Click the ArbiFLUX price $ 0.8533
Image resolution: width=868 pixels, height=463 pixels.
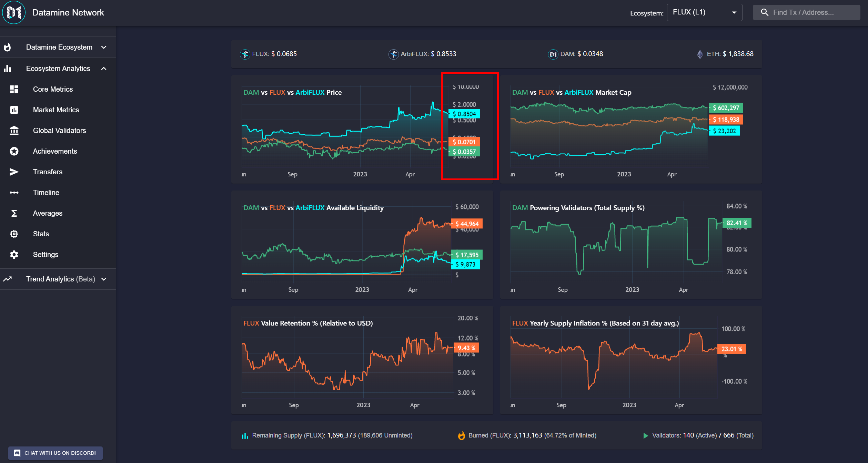point(444,54)
